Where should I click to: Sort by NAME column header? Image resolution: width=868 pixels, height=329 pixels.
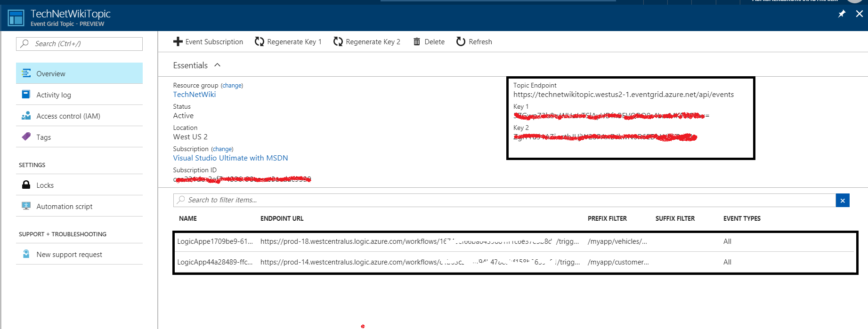pos(188,218)
